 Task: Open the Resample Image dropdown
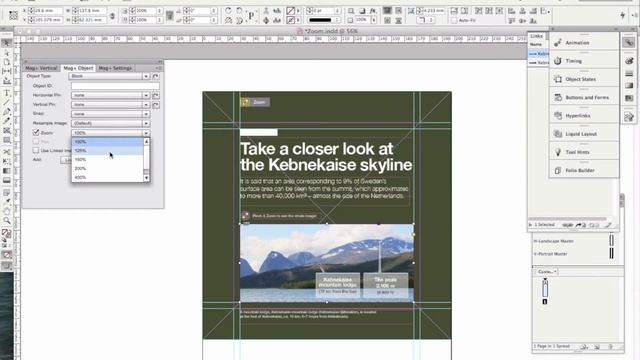110,123
